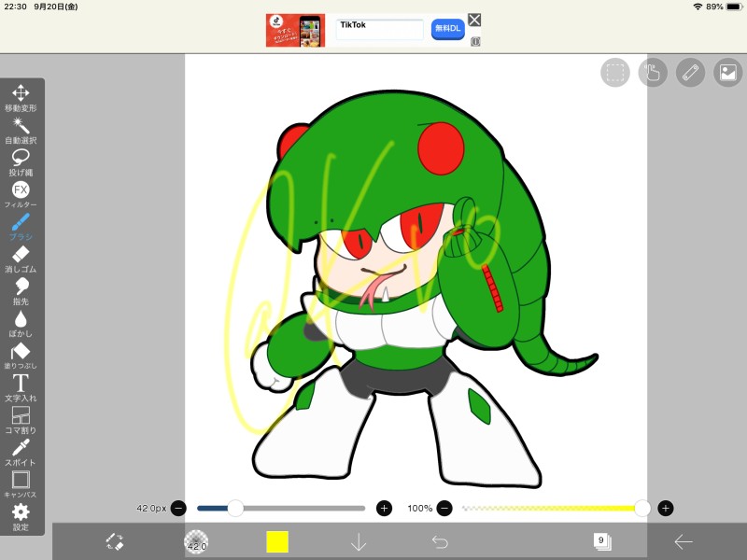Screen dimensions: 747x560
Task: Open the Canvas (キャンバス) tool
Action: (x=21, y=484)
